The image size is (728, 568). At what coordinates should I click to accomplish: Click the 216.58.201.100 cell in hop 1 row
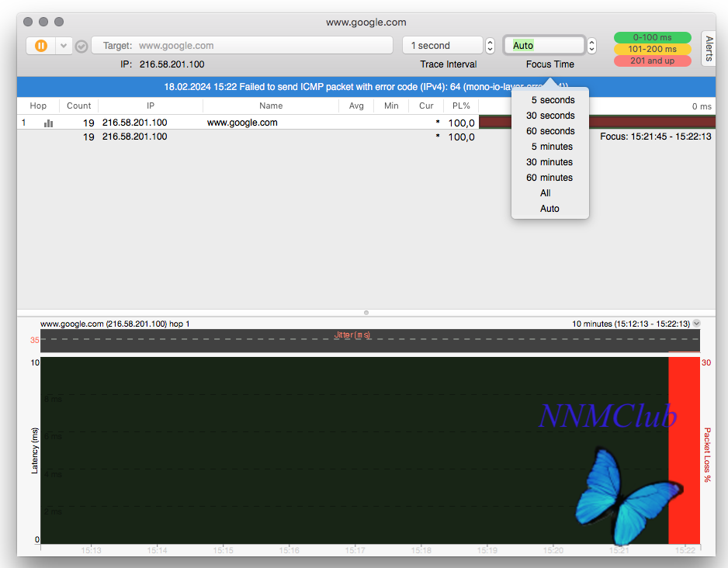click(x=134, y=123)
